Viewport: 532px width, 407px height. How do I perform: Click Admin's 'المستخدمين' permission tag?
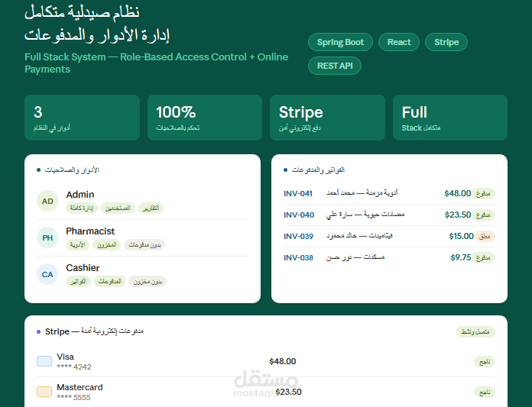coord(118,208)
